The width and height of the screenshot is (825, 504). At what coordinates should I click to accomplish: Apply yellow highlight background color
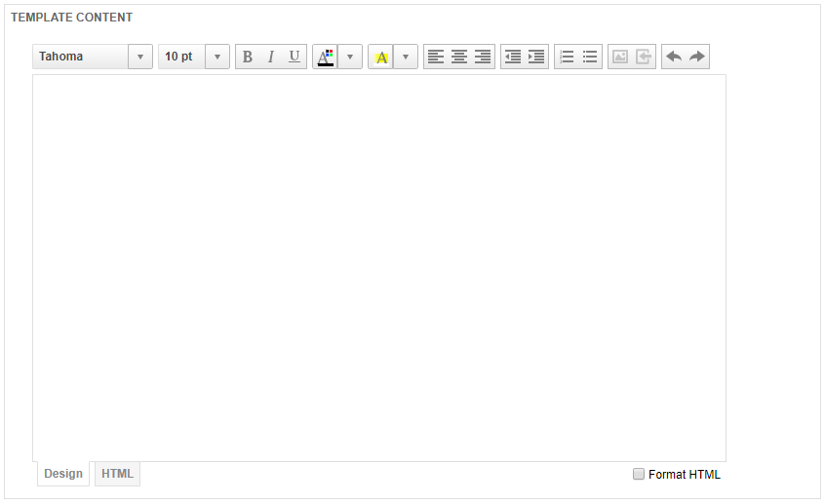[381, 57]
